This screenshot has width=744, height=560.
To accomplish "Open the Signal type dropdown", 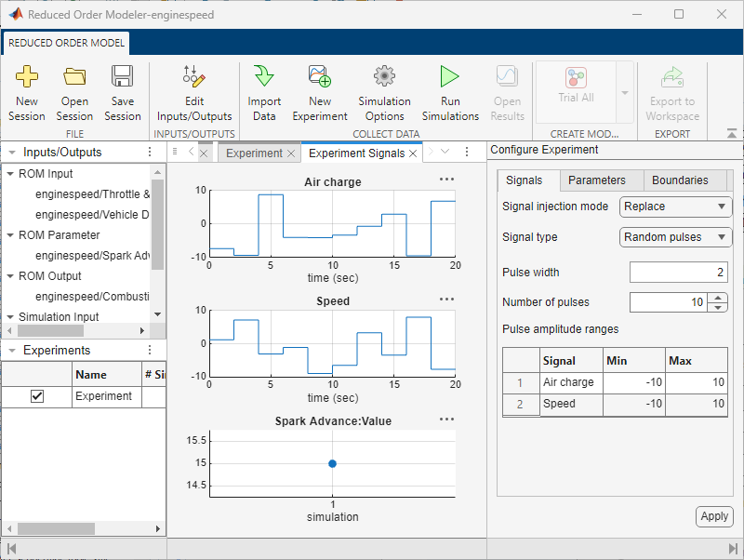I will (x=675, y=237).
